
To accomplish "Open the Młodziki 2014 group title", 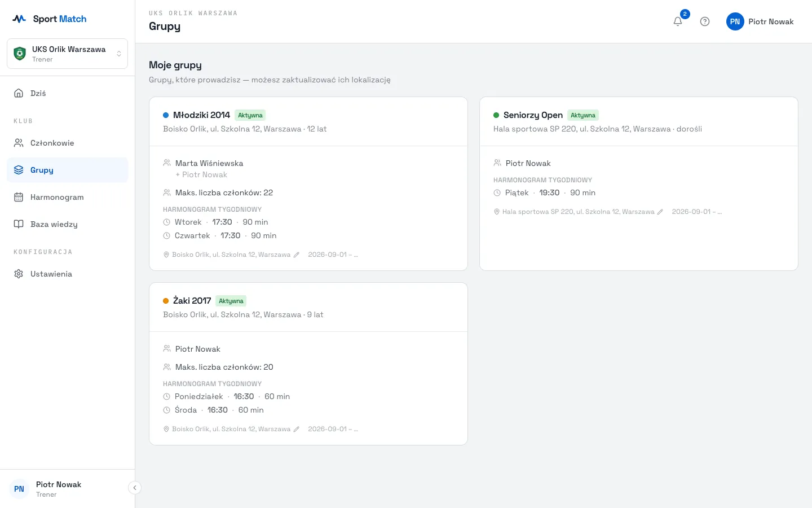I will click(x=201, y=115).
